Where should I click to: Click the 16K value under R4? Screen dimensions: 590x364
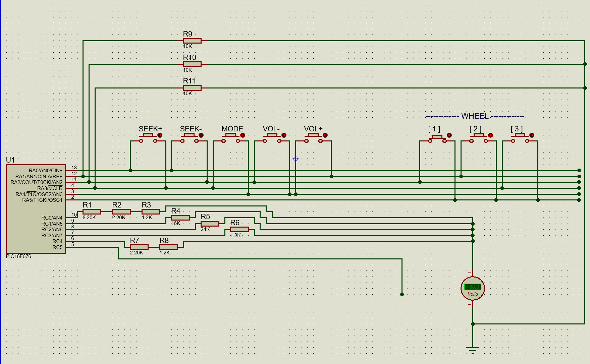click(176, 223)
